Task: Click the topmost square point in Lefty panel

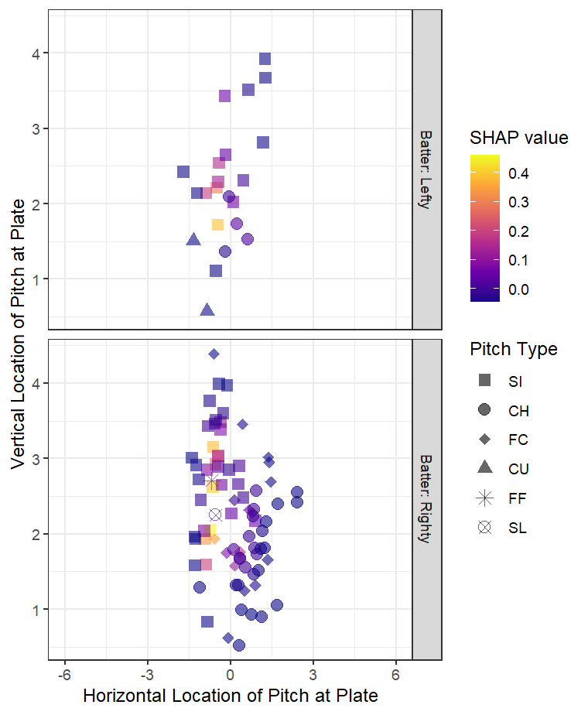Action: coord(265,59)
